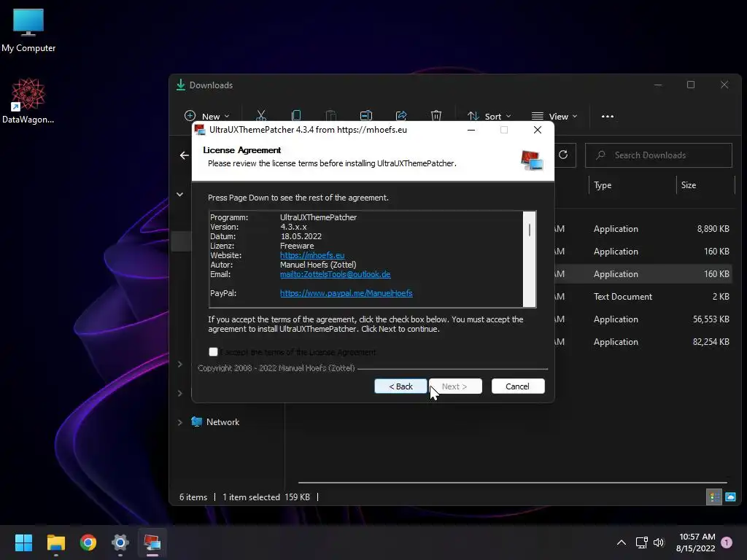The image size is (747, 560).
Task: Open My Computer desktop icon
Action: (28, 30)
